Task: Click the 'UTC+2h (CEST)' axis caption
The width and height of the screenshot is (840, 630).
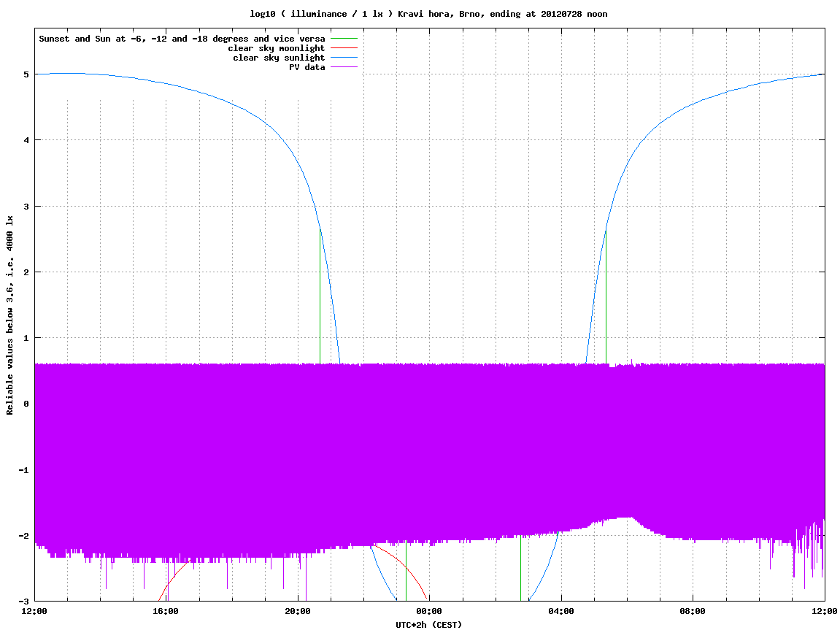Action: tap(428, 624)
